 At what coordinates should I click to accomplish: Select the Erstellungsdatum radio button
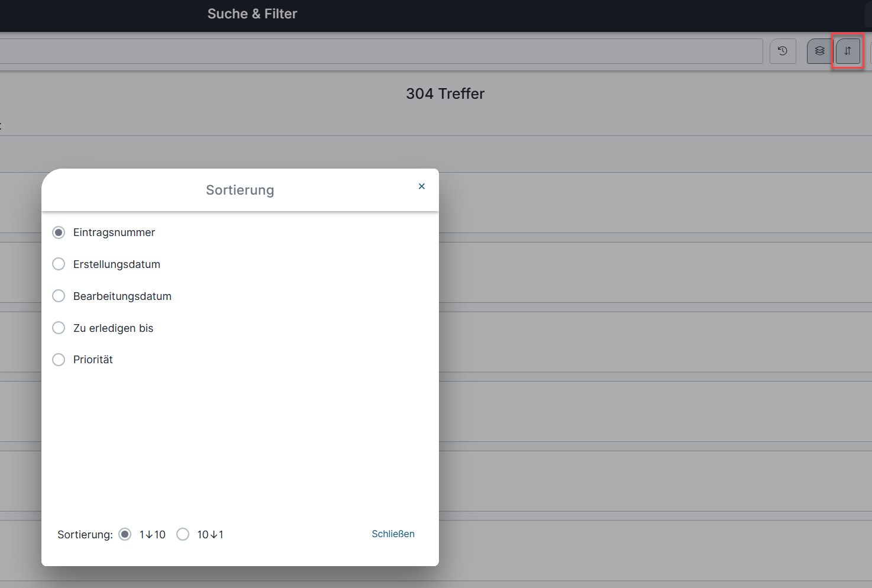click(x=59, y=264)
